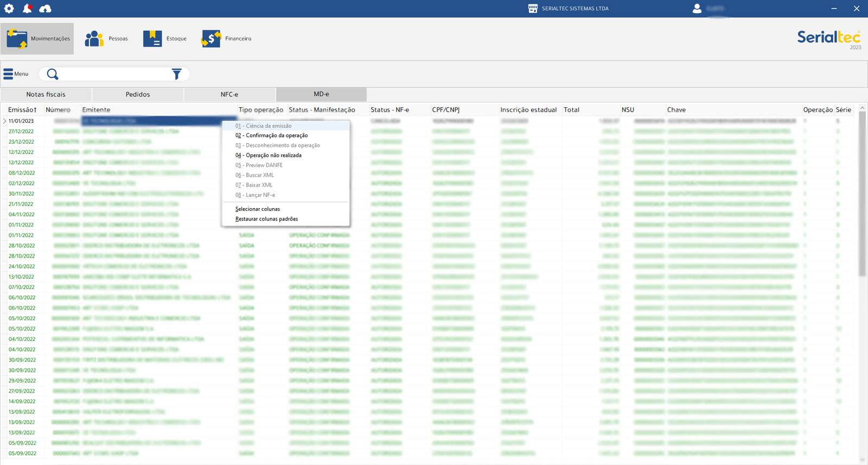The width and height of the screenshot is (868, 465).
Task: Select the row dated 14/09/2022
Action: pyautogui.click(x=430, y=401)
